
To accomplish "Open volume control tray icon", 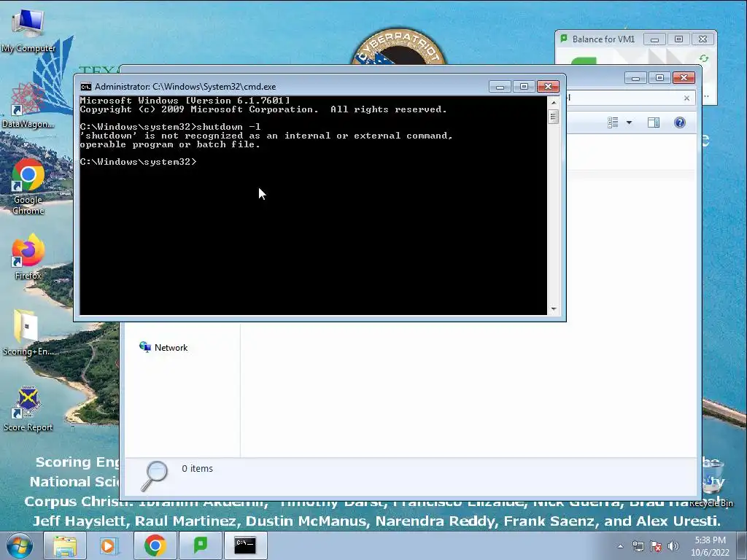I will point(673,546).
